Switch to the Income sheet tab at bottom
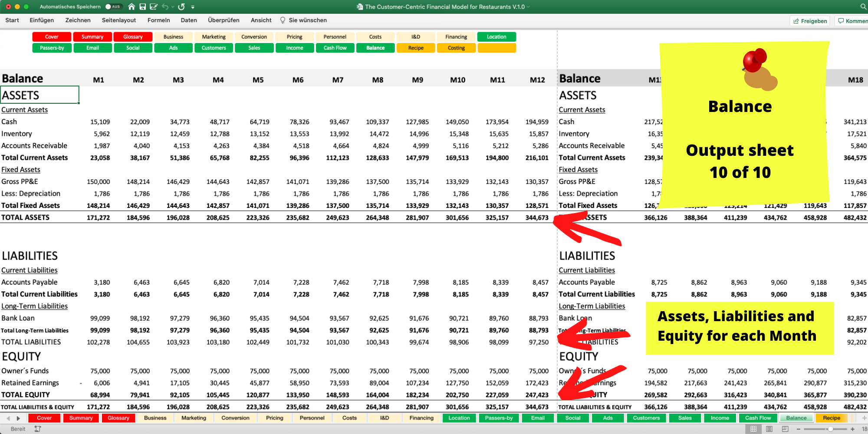Viewport: 868px width, 434px height. click(720, 418)
